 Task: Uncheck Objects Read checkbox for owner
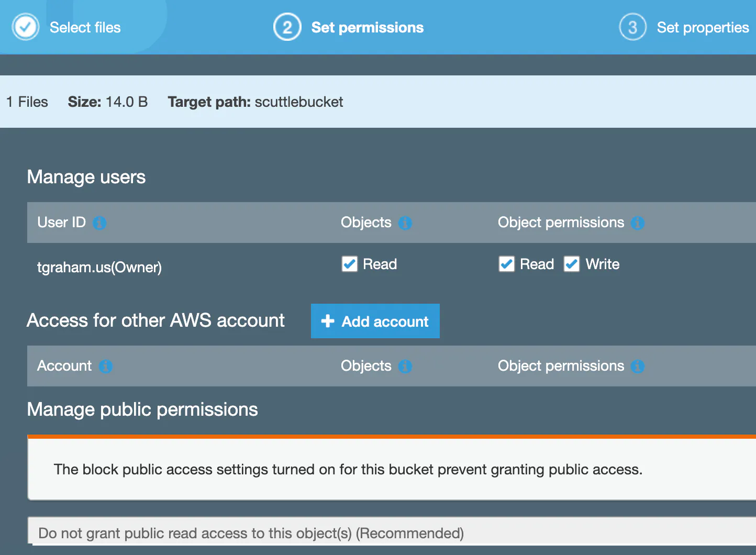(350, 264)
